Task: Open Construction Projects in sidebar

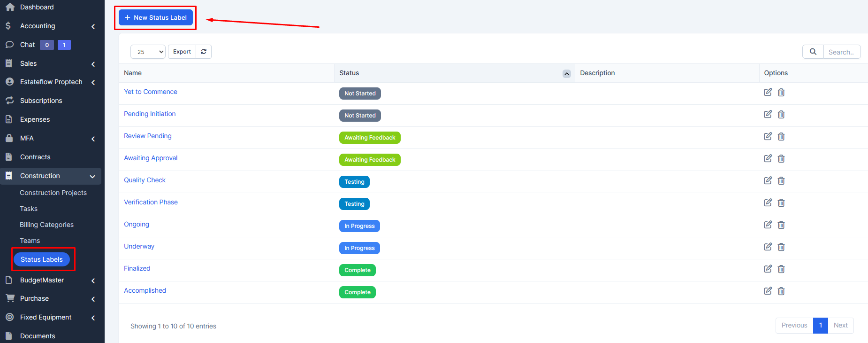Action: click(53, 193)
